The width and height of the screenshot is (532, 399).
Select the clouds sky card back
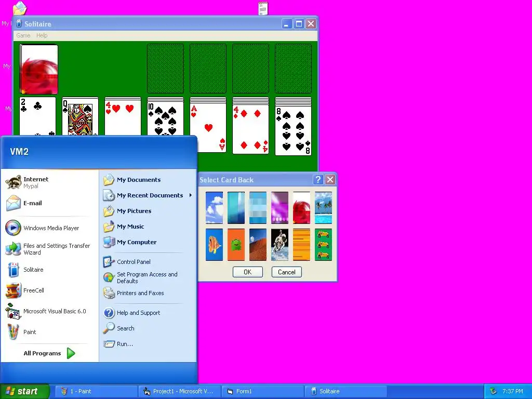214,208
